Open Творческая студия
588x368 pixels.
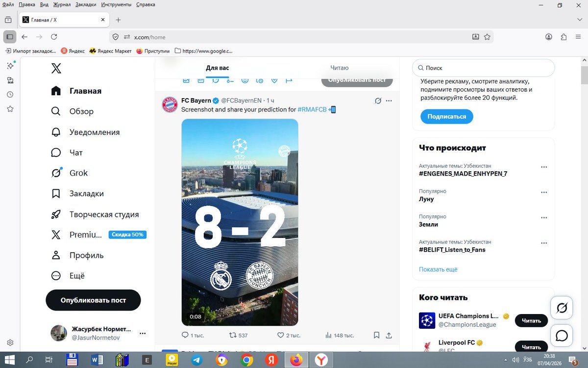[x=95, y=214]
